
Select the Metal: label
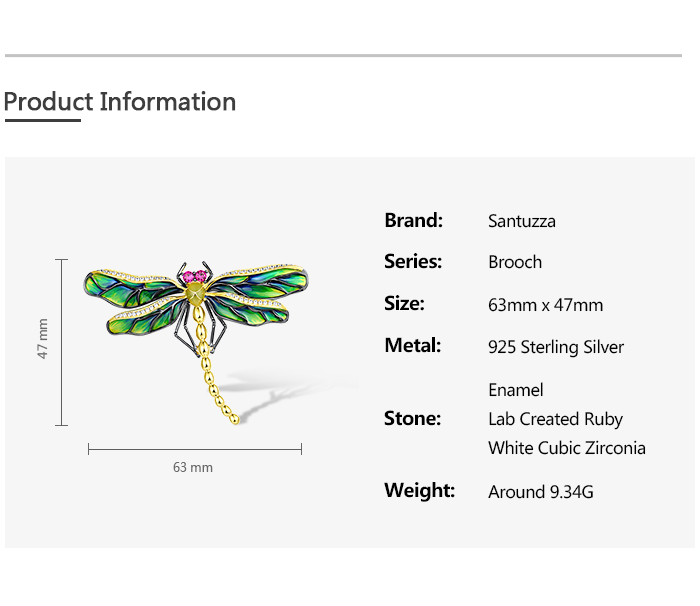pos(412,346)
